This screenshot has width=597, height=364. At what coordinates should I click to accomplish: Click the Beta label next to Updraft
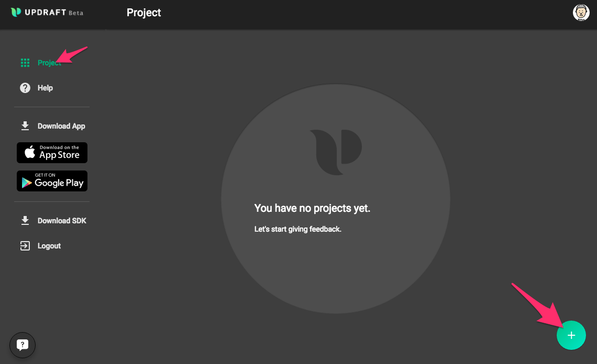click(x=77, y=14)
